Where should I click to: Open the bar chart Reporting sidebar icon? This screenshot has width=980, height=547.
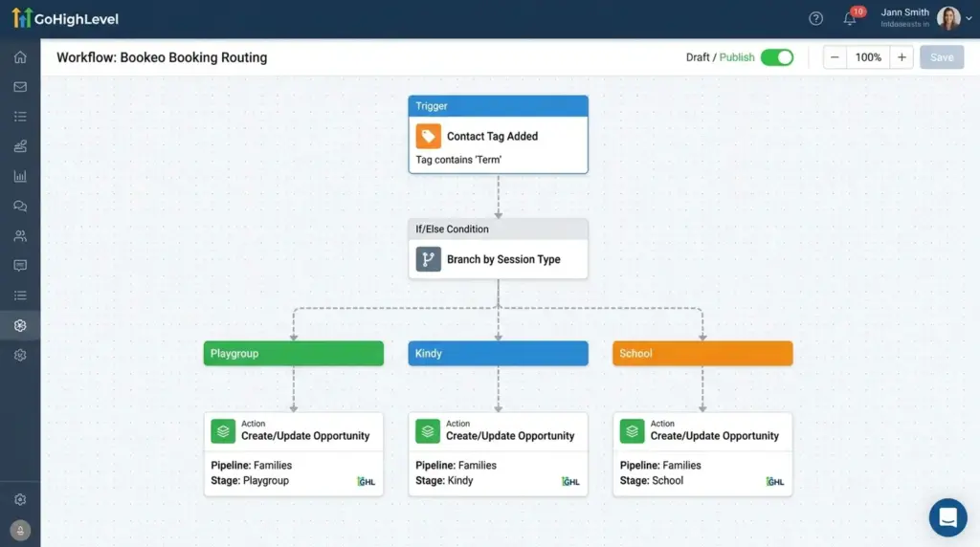(x=20, y=176)
